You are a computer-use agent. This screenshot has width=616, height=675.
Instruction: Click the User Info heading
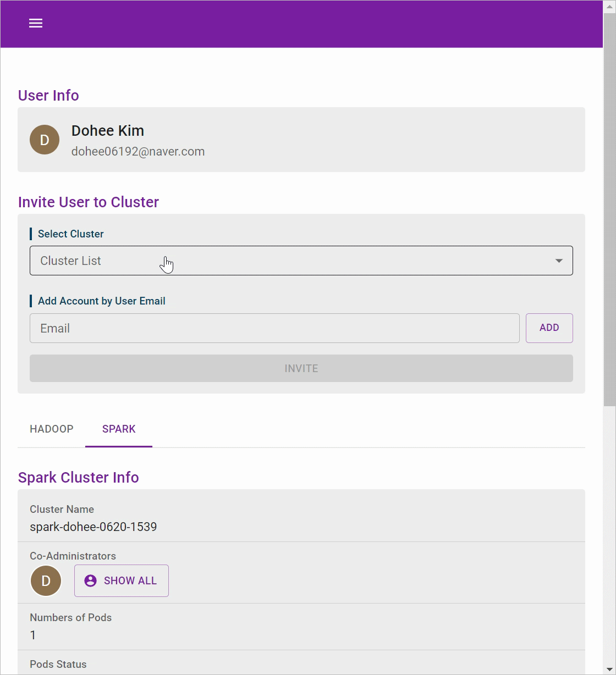(x=48, y=96)
